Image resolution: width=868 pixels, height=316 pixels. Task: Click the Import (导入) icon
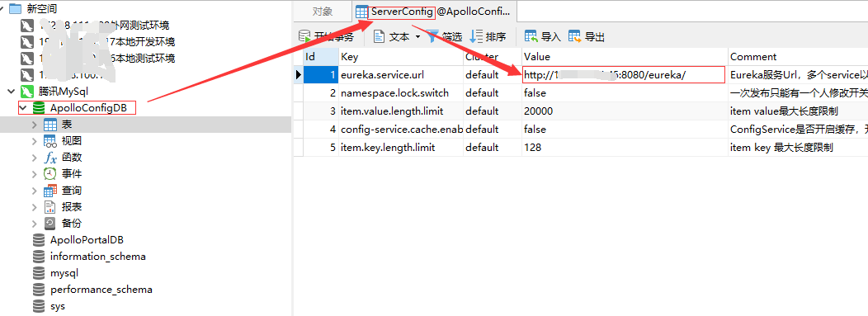click(x=531, y=36)
